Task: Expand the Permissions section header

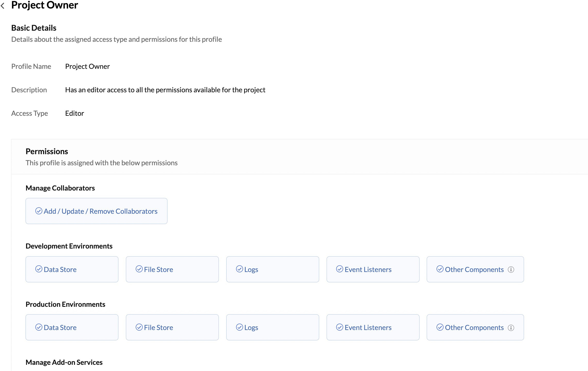Action: [x=47, y=151]
